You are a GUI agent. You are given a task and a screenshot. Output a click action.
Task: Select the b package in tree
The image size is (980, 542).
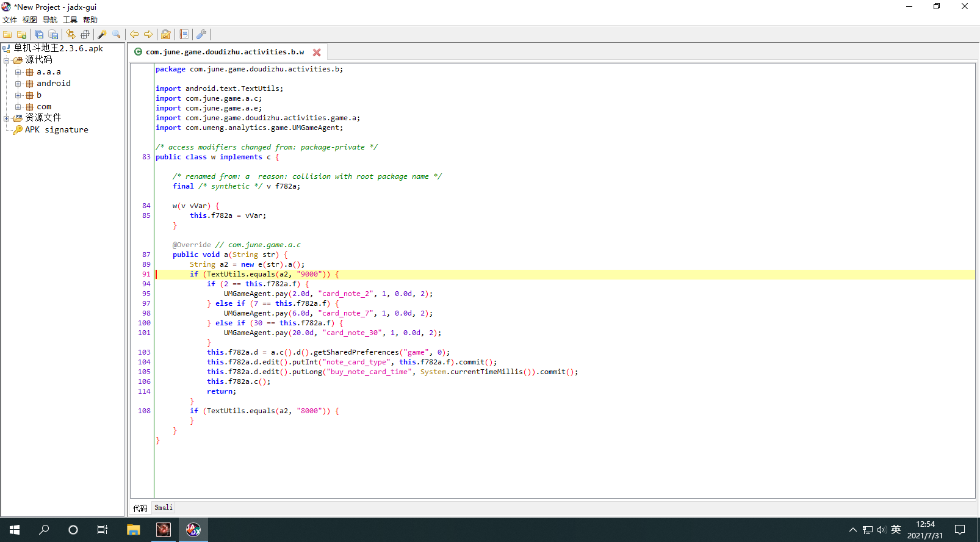pyautogui.click(x=39, y=95)
